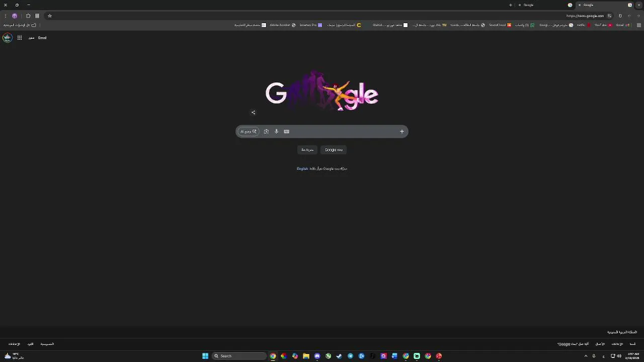Bookmark this page with the star

[x=50, y=16]
